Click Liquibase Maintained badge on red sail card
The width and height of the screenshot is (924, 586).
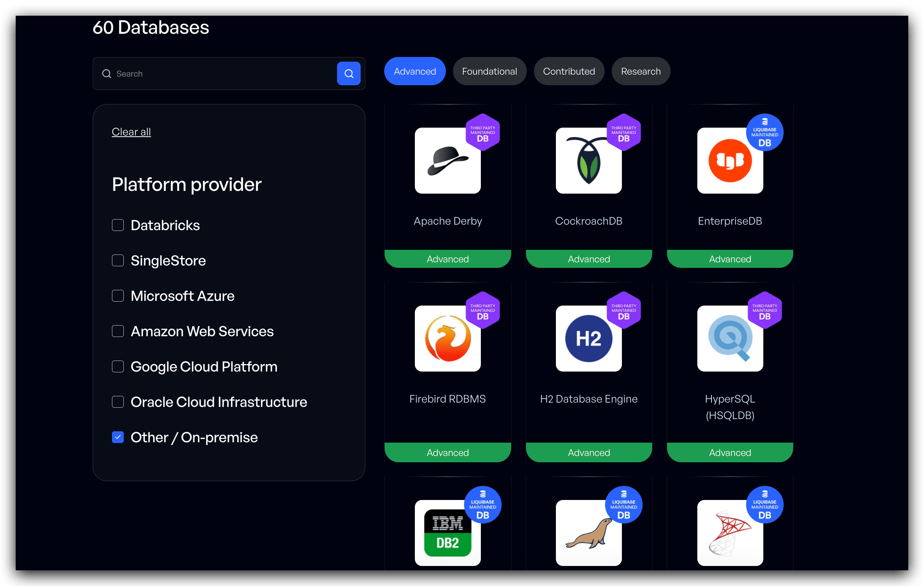coord(765,505)
